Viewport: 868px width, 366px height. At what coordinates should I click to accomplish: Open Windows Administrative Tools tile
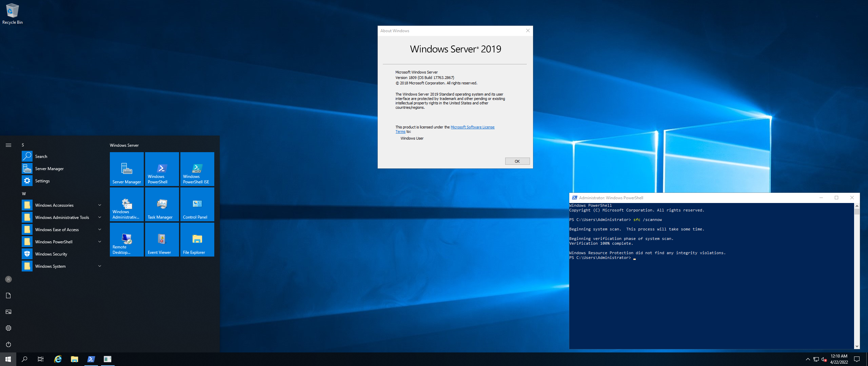click(127, 204)
